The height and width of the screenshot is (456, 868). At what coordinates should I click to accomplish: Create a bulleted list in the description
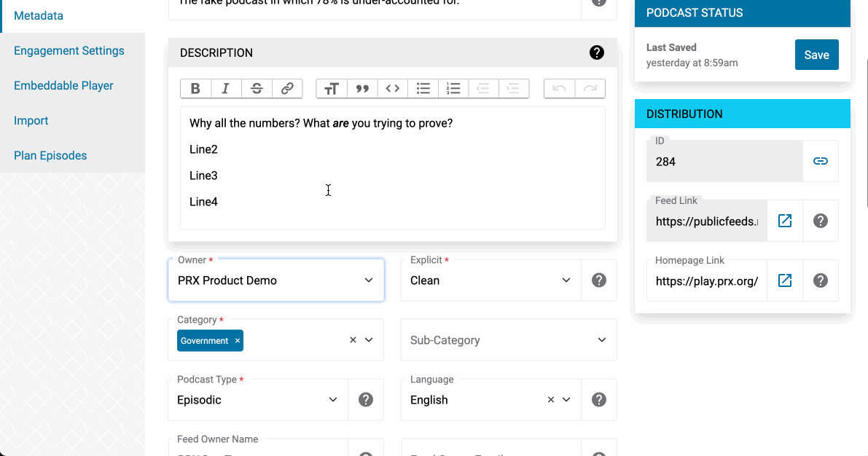423,89
